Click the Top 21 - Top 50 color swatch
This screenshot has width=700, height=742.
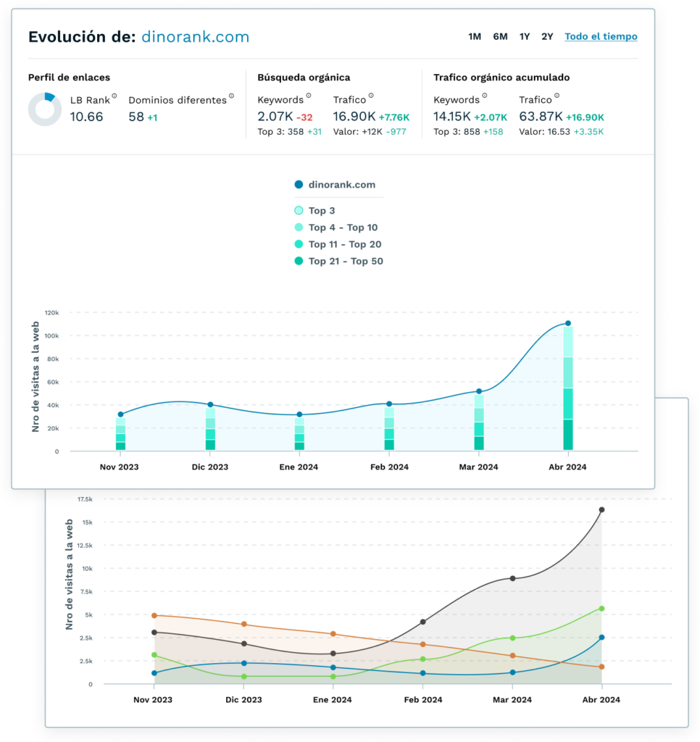(x=299, y=261)
